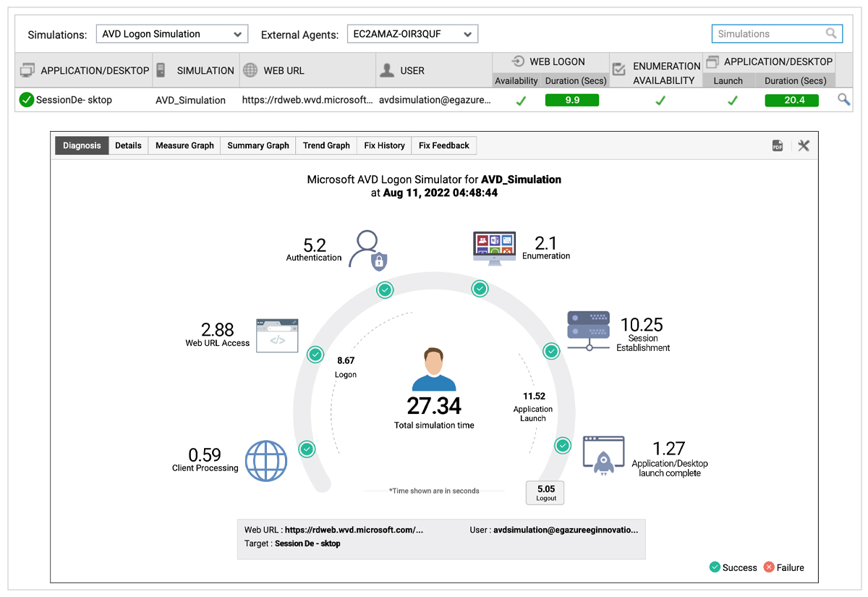Click the Client Processing globe icon
Image resolution: width=868 pixels, height=597 pixels.
(x=266, y=460)
